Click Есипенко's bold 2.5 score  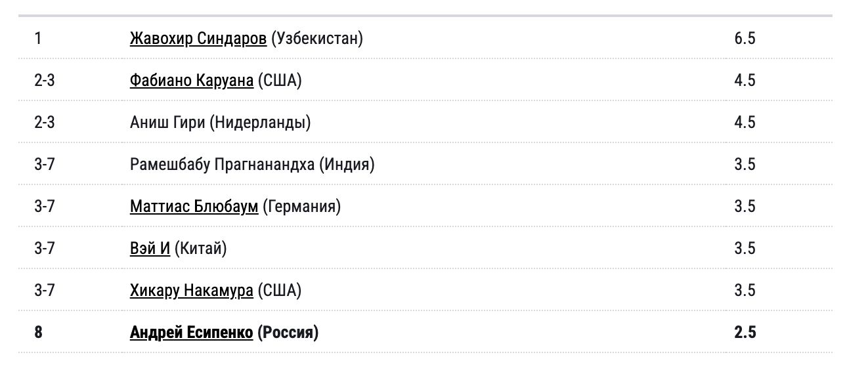pos(745,333)
